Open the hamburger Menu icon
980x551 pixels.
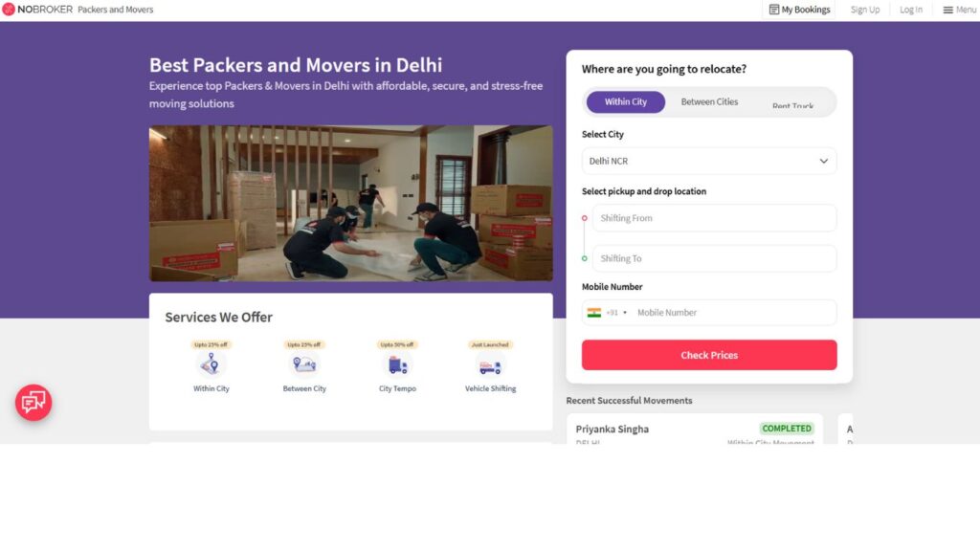coord(947,10)
